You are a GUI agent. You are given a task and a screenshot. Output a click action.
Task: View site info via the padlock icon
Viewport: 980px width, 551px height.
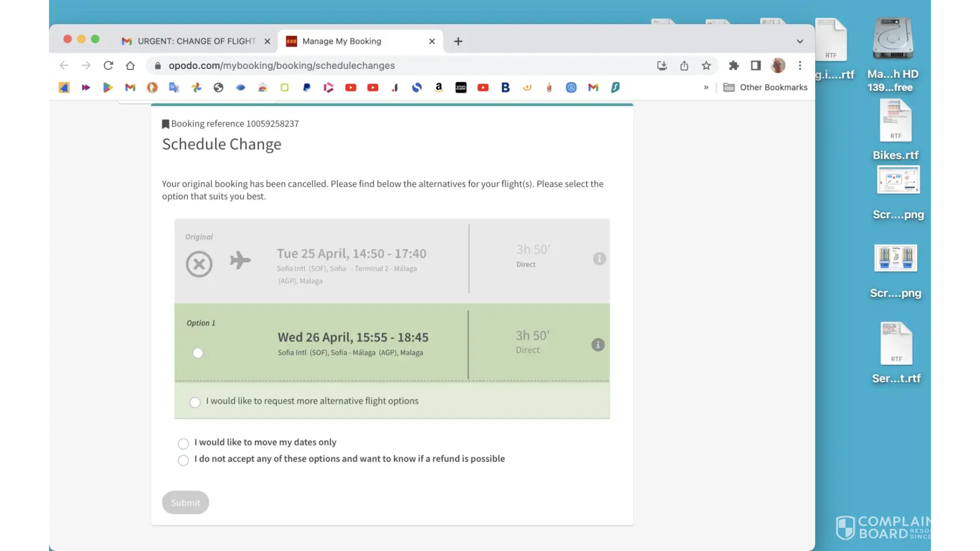(x=158, y=66)
